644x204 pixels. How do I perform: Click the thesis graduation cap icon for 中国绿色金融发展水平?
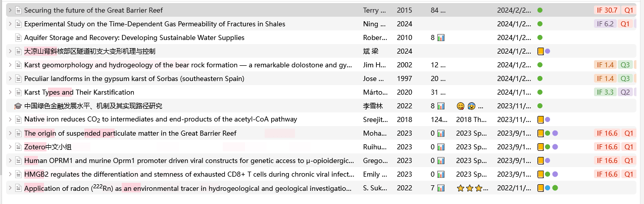click(x=18, y=106)
